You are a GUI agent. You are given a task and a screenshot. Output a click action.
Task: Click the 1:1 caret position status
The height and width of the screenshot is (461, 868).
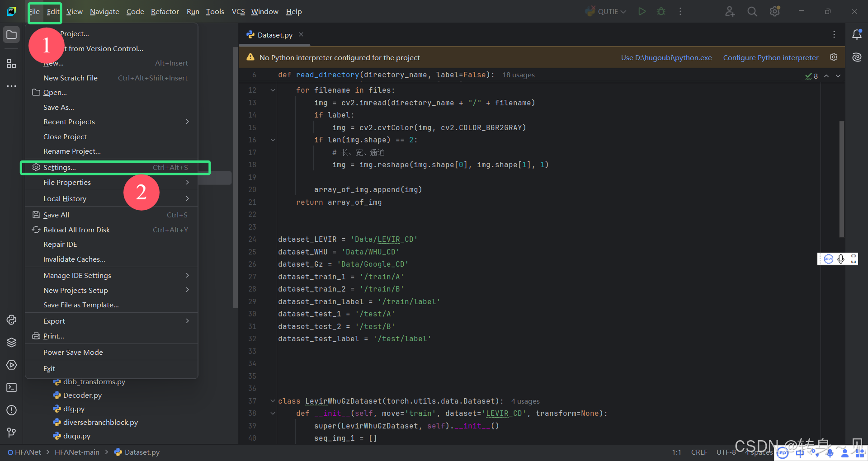676,452
